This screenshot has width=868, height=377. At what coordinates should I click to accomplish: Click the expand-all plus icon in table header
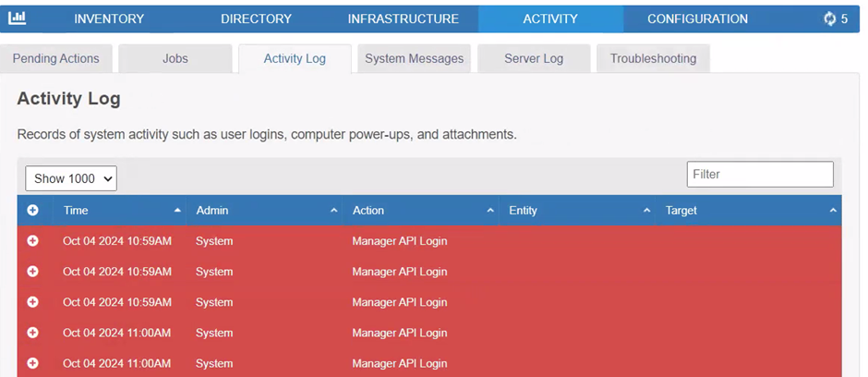point(32,211)
